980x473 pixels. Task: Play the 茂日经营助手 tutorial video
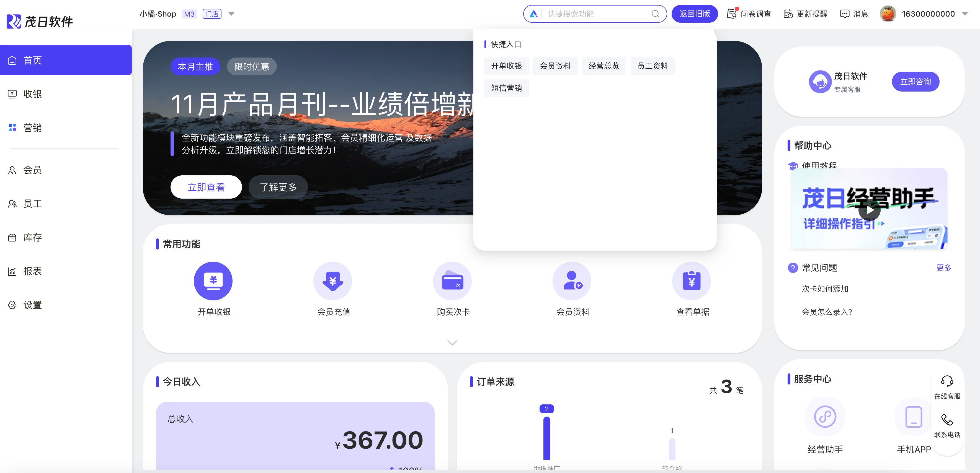tap(869, 210)
